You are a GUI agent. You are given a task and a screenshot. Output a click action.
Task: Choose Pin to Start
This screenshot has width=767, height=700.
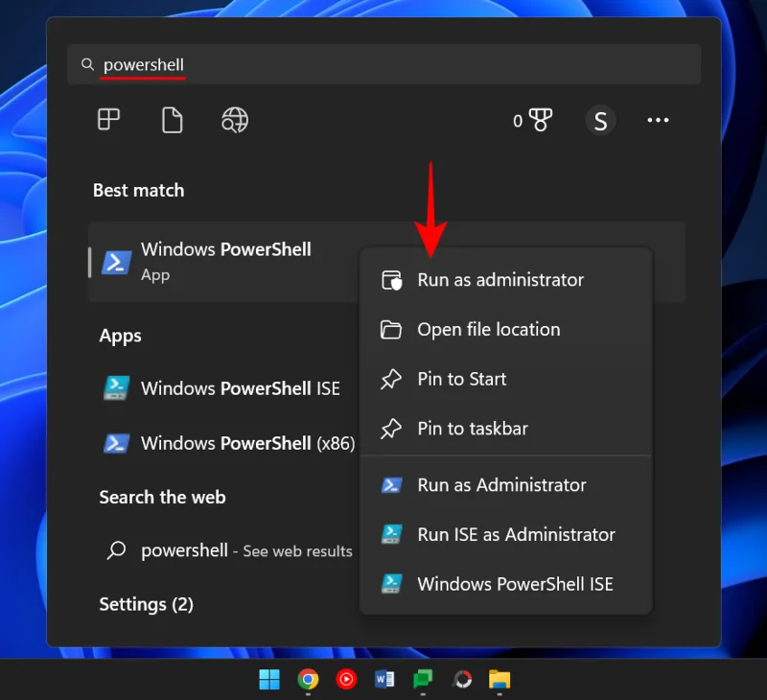[506, 379]
